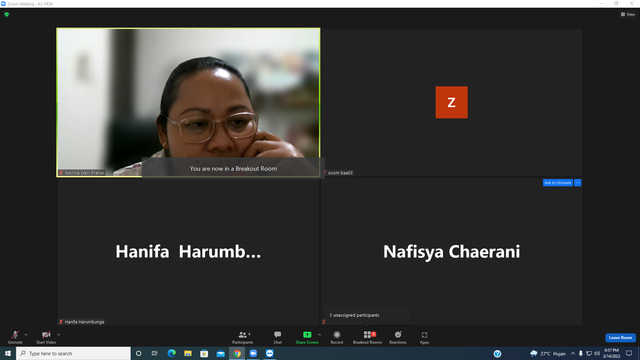Screen dimensions: 640x360
Task: Click the blue help icon in system tray
Action: [x=497, y=354]
